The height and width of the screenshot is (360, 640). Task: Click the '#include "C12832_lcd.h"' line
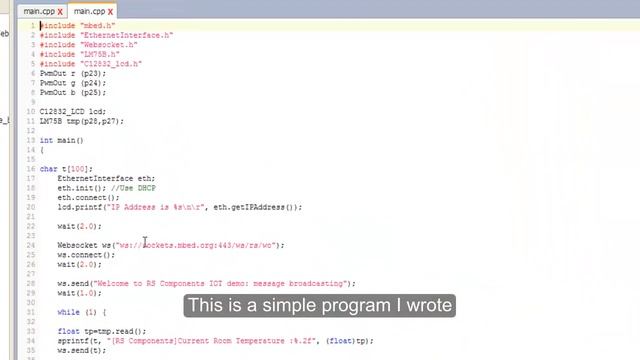coord(91,64)
